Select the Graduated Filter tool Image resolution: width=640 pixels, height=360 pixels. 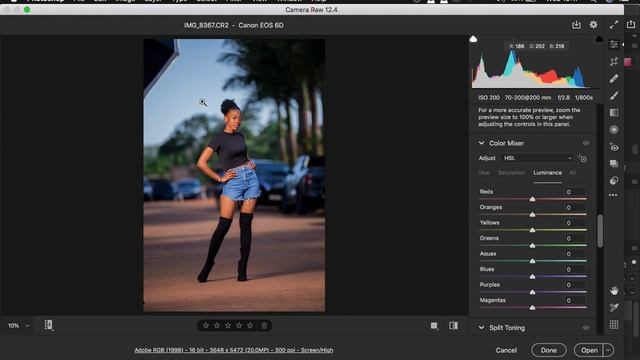(x=614, y=113)
